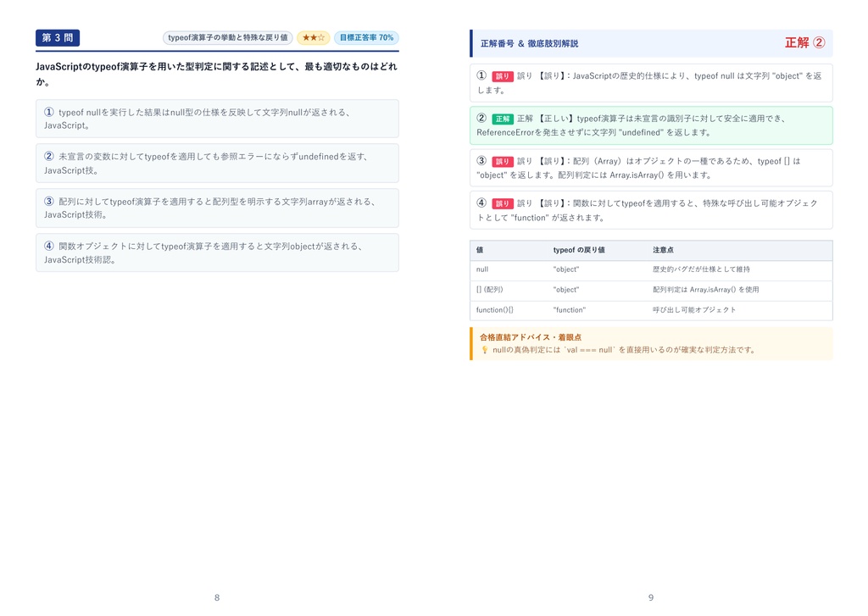Click the question text starting with JavaScriptのtypeof演算子
Viewport: 868px width, 616px height.
point(216,74)
